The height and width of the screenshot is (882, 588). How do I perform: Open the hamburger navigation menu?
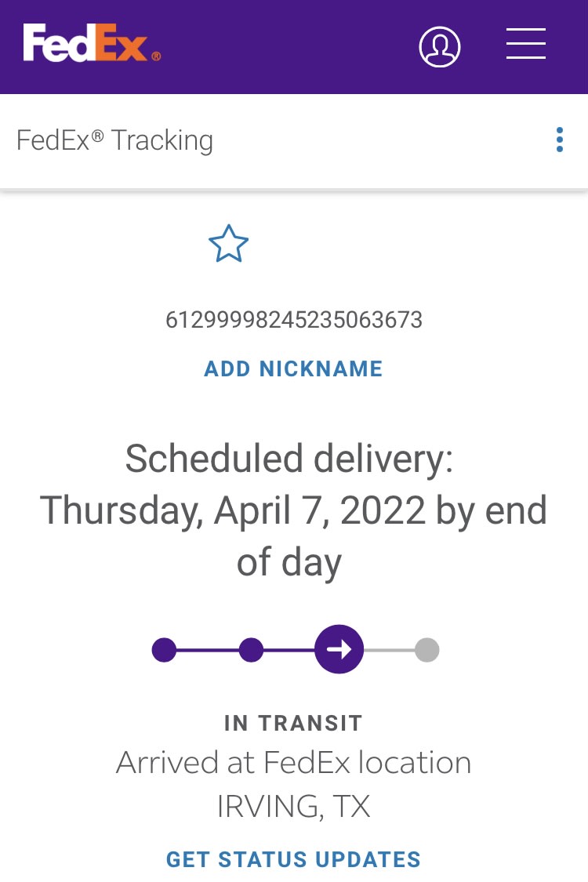pos(525,44)
